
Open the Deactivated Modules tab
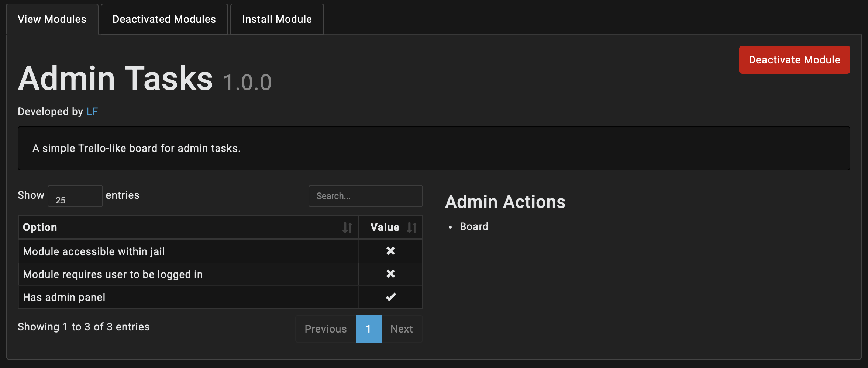click(x=164, y=19)
